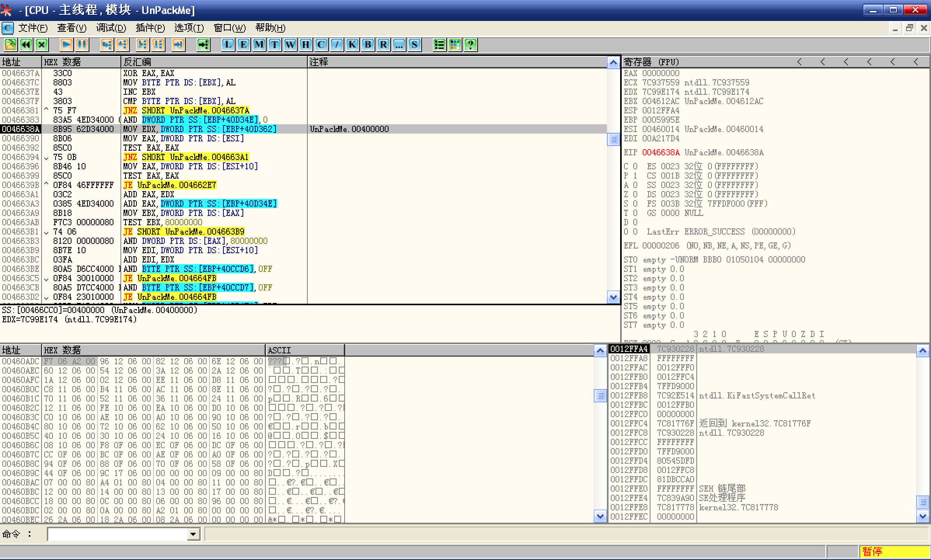Toggle the C carry flag value
Viewport: 931px width, 560px height.
635,166
